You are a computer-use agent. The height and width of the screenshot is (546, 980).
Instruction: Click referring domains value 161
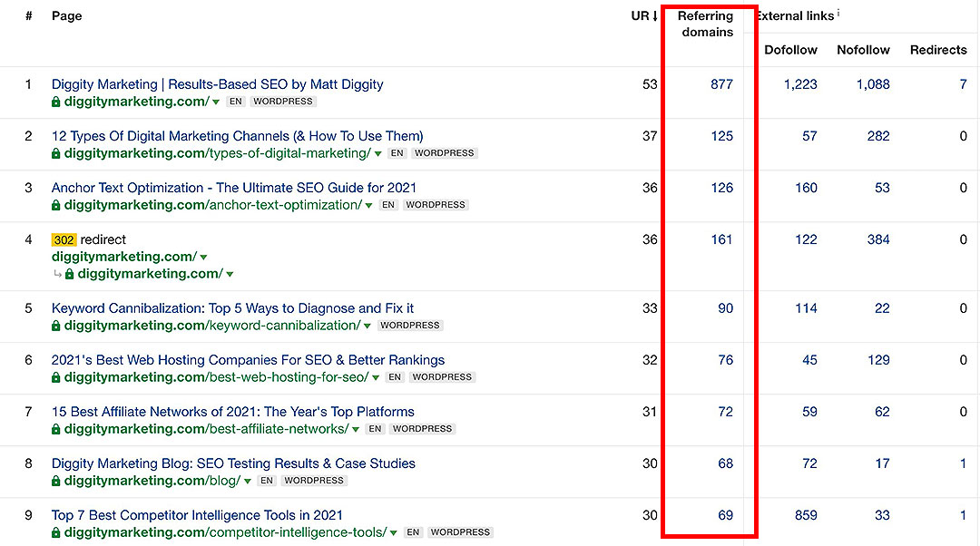[x=721, y=239]
